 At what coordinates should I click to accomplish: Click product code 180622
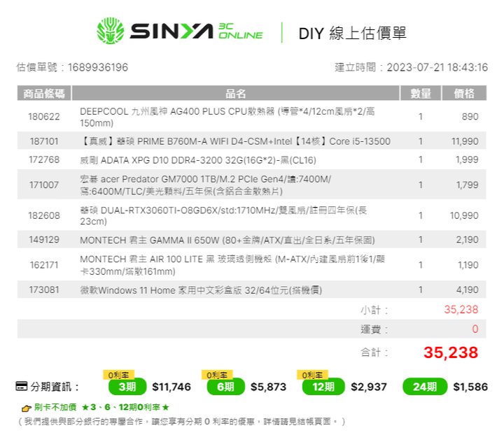[44, 116]
